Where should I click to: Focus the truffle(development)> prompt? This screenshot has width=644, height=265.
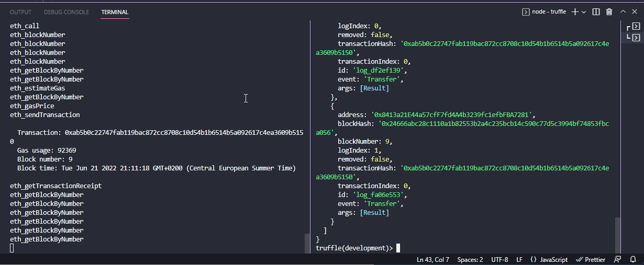point(354,248)
